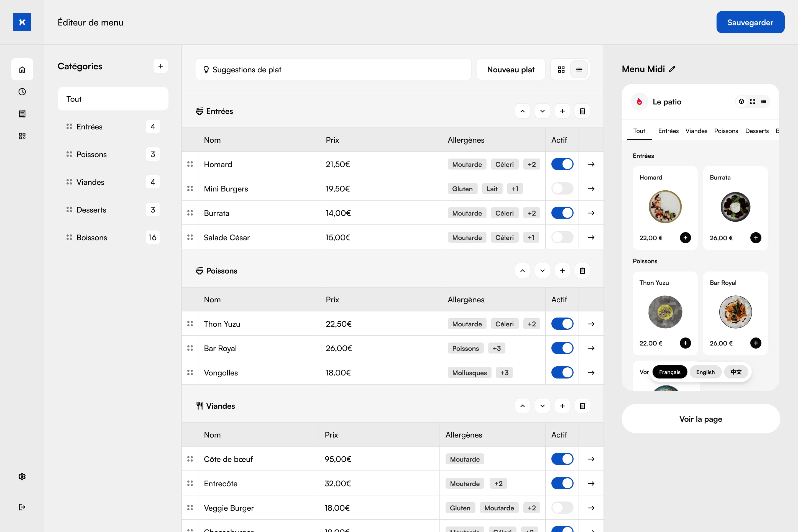Click the history clock sidebar icon

(22, 92)
